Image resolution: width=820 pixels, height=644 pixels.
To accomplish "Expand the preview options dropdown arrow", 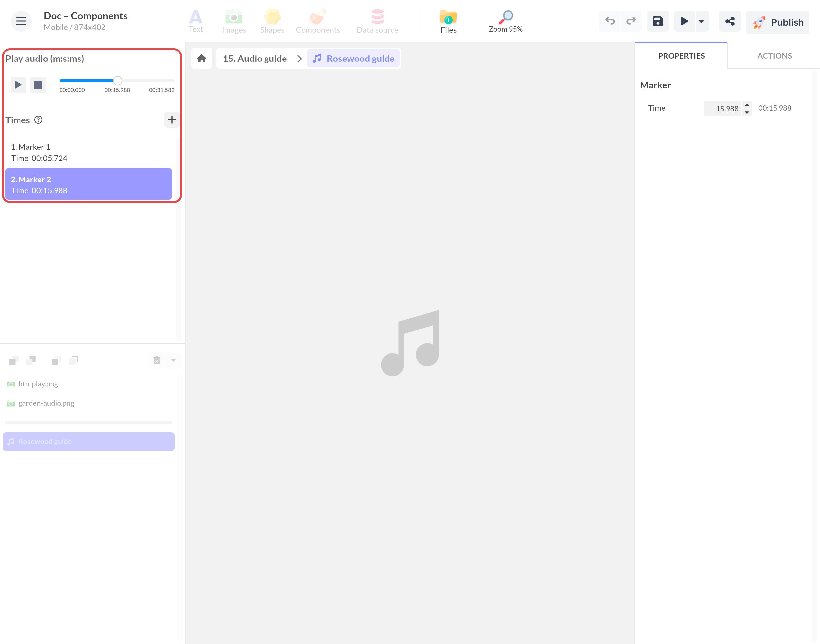I will 701,21.
